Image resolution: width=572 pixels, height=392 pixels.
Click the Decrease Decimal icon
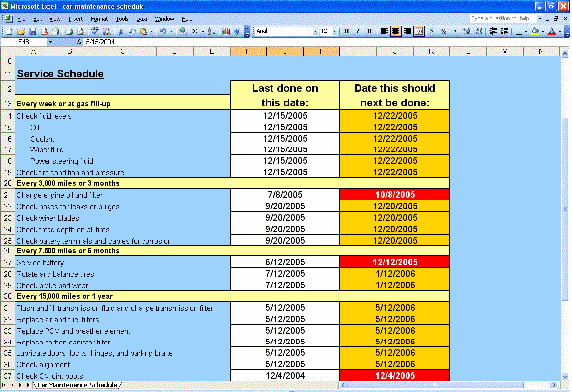click(479, 31)
